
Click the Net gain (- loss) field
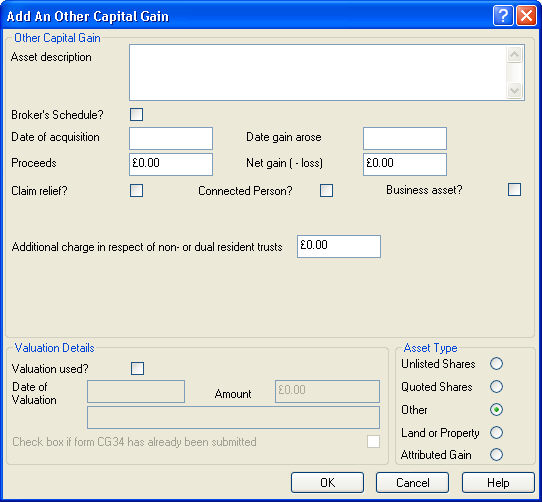[x=405, y=164]
